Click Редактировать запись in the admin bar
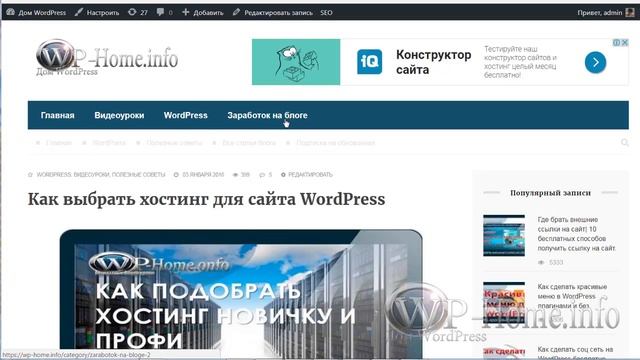 [x=273, y=13]
